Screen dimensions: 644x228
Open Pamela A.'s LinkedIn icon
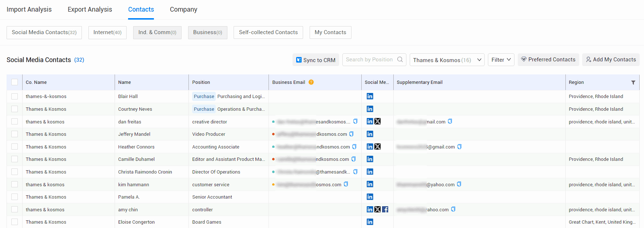click(x=370, y=197)
